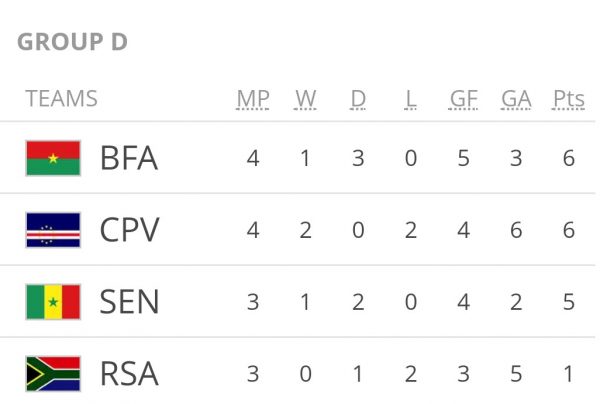Image resolution: width=600 pixels, height=404 pixels.
Task: Click the Cape Verde flag icon
Action: [52, 230]
